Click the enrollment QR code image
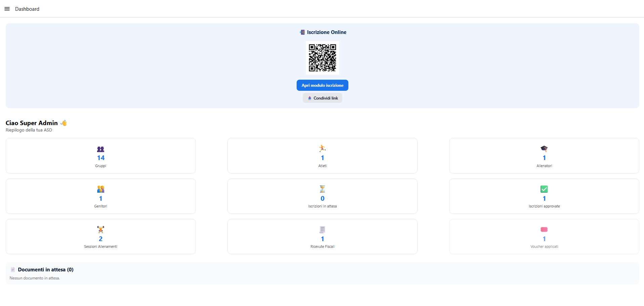644x306 pixels. click(322, 58)
